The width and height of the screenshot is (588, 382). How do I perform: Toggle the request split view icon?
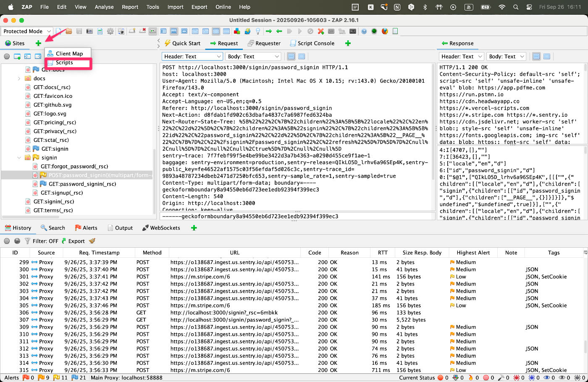coord(291,56)
